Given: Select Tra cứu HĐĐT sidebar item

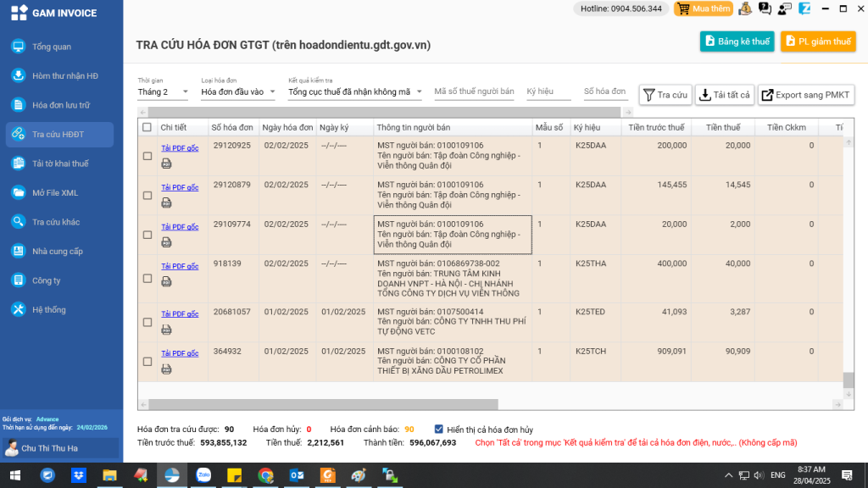Looking at the screenshot, I should (x=60, y=135).
